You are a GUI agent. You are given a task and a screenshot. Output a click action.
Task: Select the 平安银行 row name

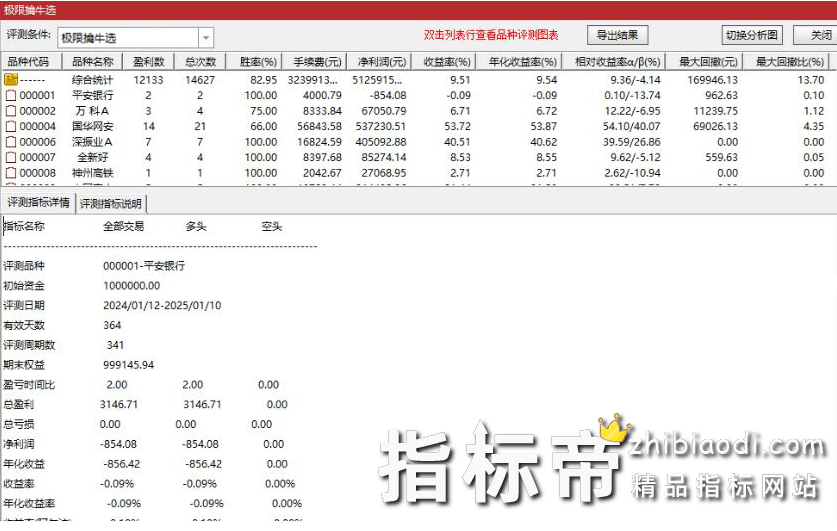click(92, 96)
